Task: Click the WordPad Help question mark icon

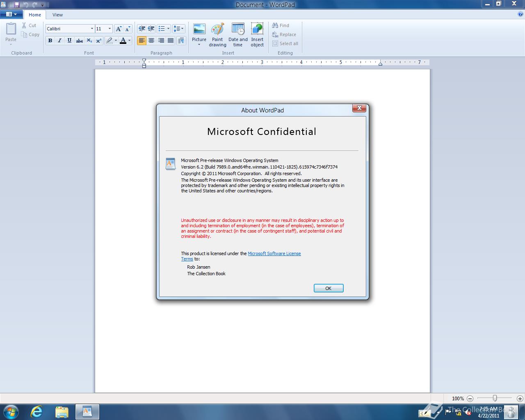Action: [520, 14]
